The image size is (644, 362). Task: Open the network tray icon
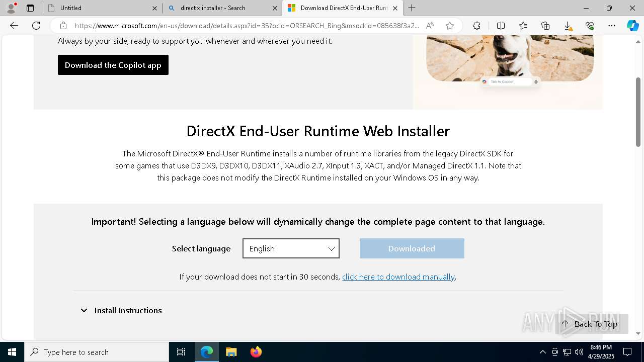567,352
